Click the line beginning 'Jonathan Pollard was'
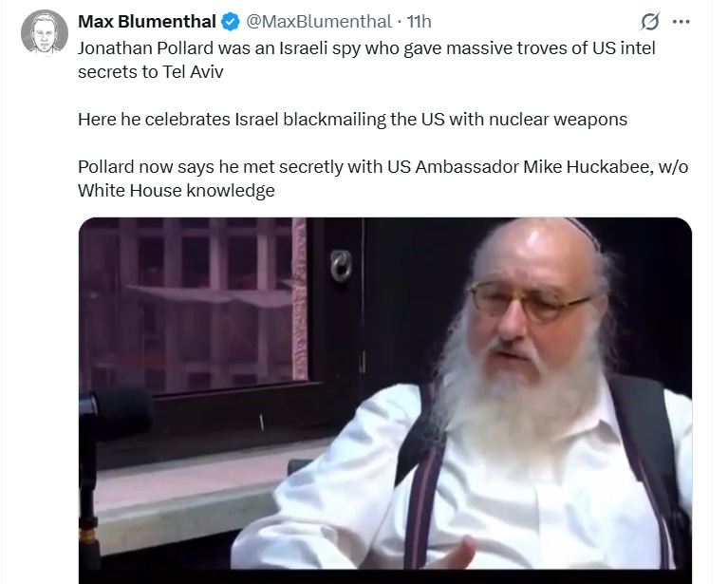Screen dimensions: 728x584 click(366, 48)
